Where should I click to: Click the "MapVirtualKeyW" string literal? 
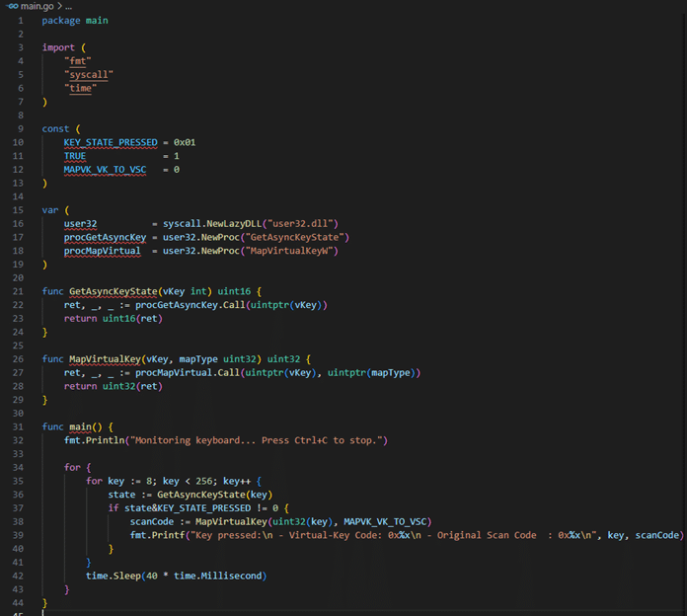point(295,251)
